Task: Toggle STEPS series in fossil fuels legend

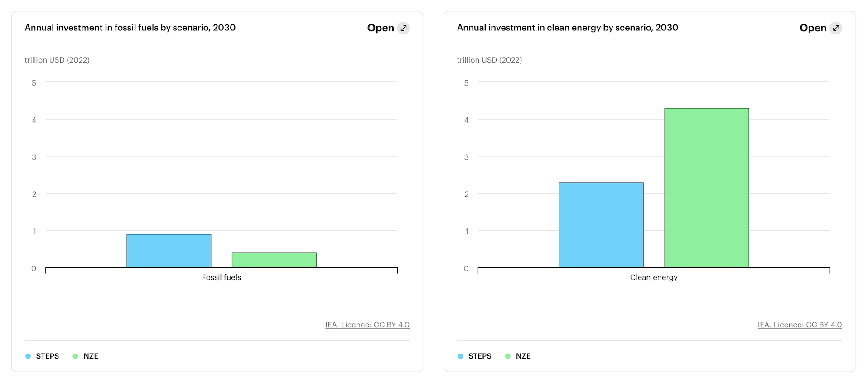Action: (x=43, y=356)
